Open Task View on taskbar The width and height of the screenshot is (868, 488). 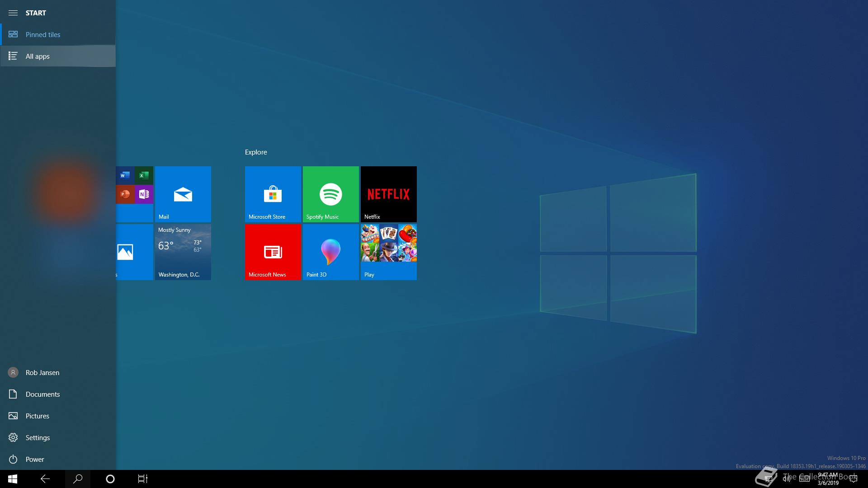point(143,479)
